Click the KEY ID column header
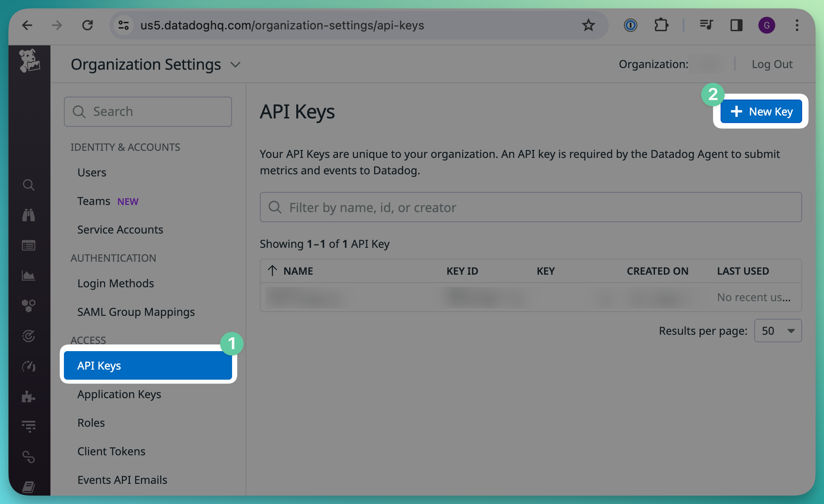 pos(462,271)
